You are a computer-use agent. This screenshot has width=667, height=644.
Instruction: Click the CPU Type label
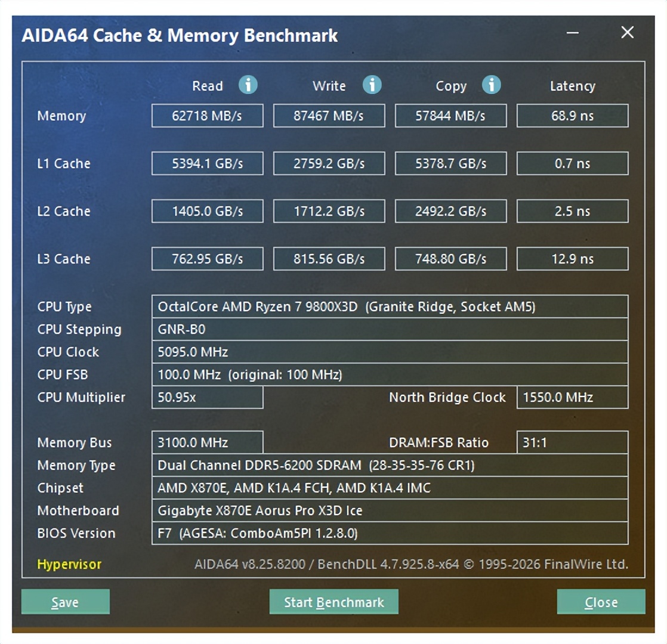[64, 307]
